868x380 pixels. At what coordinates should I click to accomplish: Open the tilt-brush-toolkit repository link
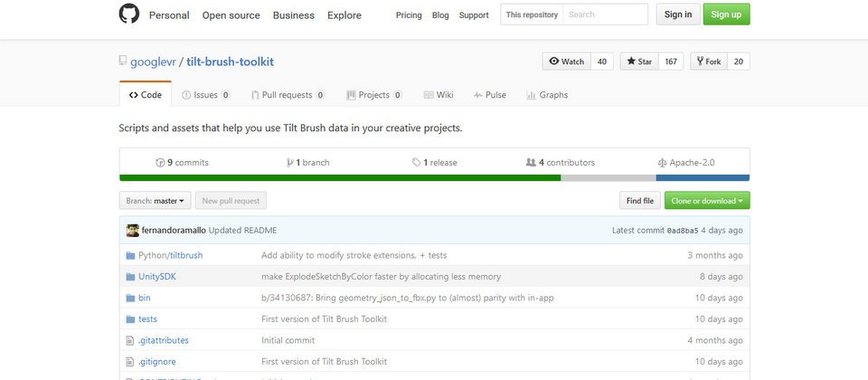[x=230, y=62]
